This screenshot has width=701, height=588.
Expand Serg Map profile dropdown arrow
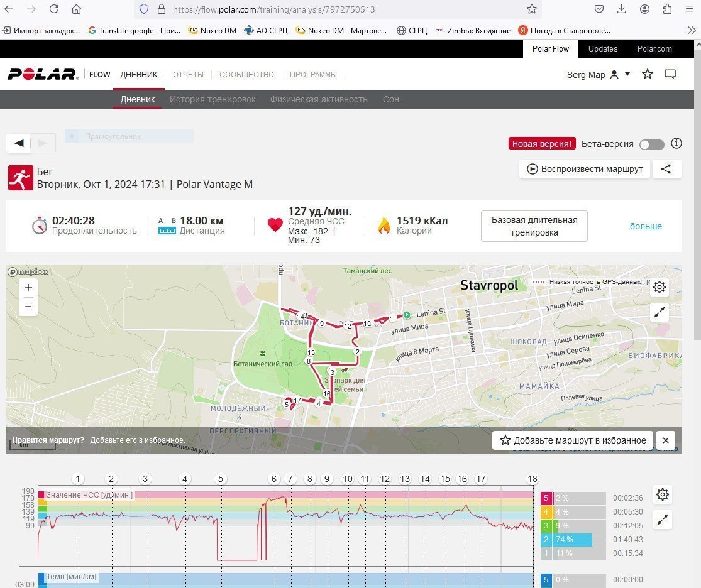(x=627, y=74)
